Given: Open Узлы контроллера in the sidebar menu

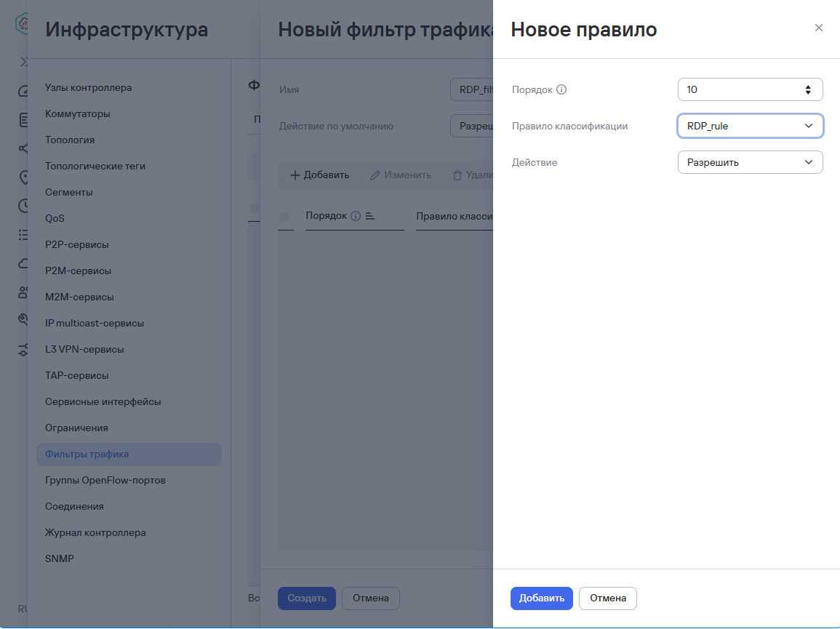Looking at the screenshot, I should pyautogui.click(x=89, y=87).
